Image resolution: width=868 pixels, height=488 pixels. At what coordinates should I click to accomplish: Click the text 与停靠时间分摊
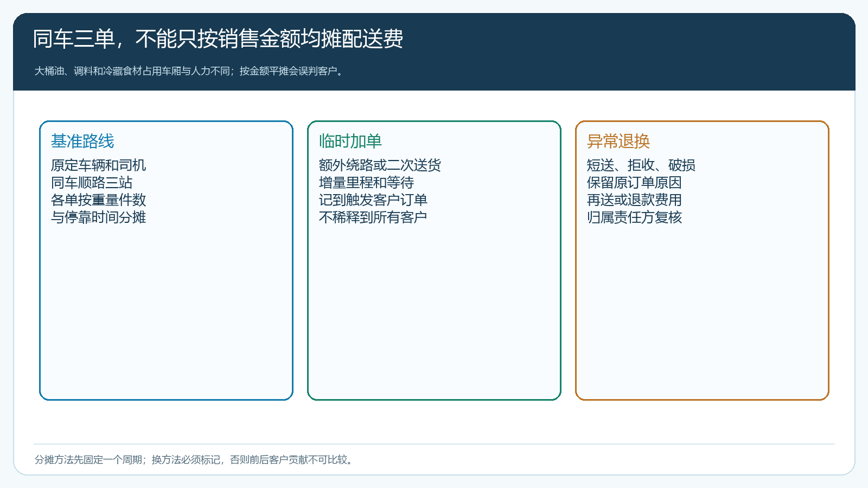pos(98,217)
